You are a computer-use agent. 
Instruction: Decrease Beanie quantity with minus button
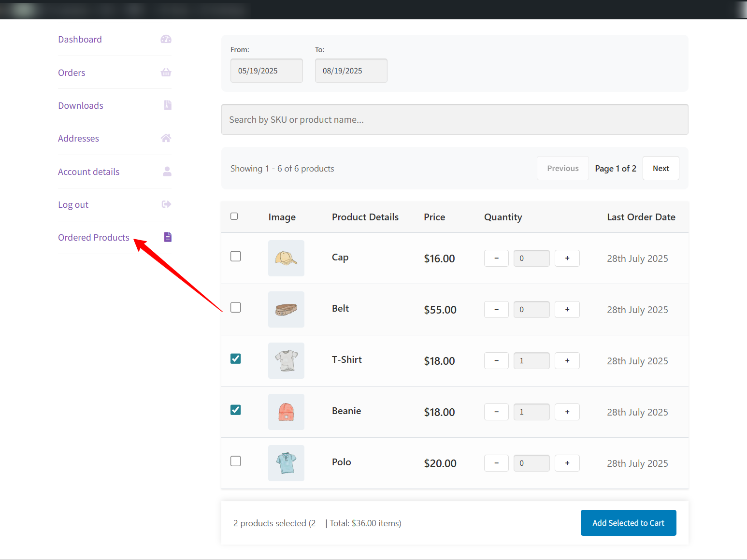pyautogui.click(x=496, y=412)
